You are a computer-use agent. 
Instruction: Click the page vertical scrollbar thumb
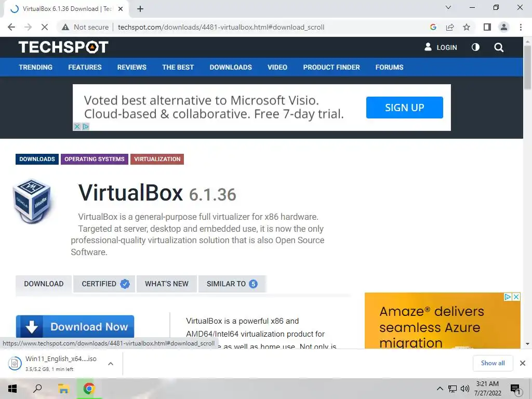tap(527, 67)
